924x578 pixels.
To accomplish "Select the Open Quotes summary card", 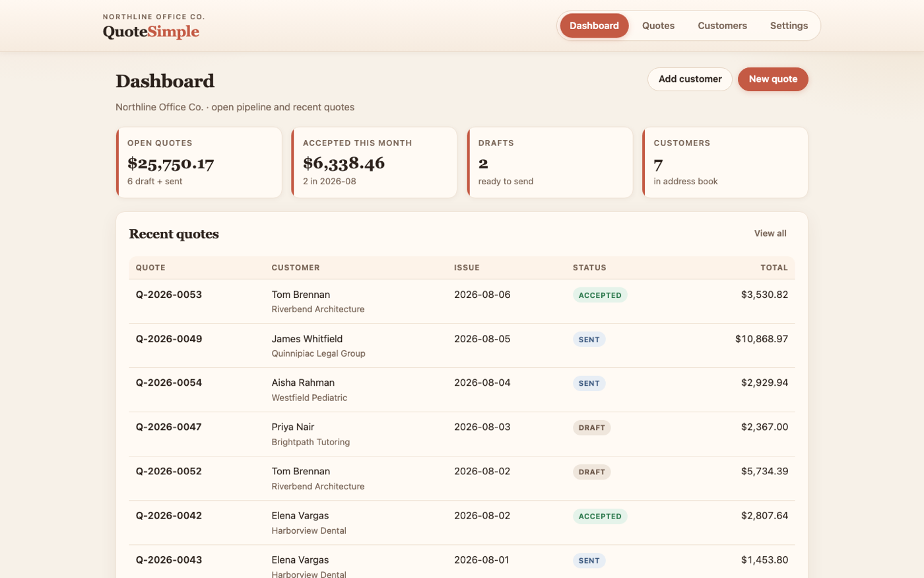I will [199, 163].
